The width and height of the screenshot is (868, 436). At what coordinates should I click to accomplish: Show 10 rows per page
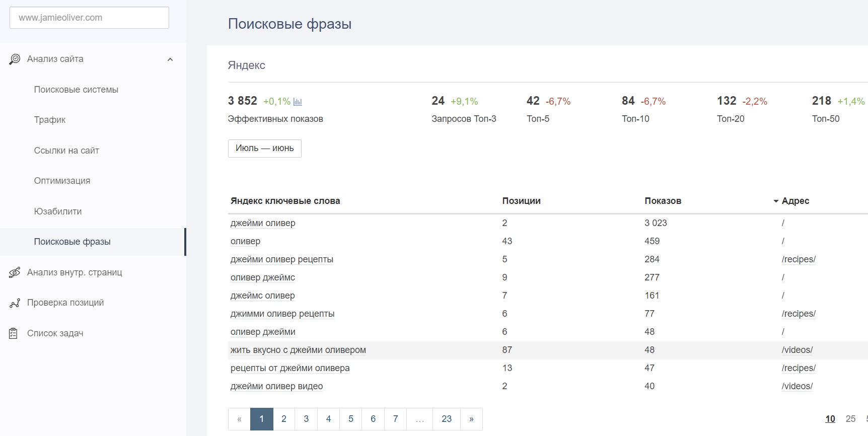830,419
